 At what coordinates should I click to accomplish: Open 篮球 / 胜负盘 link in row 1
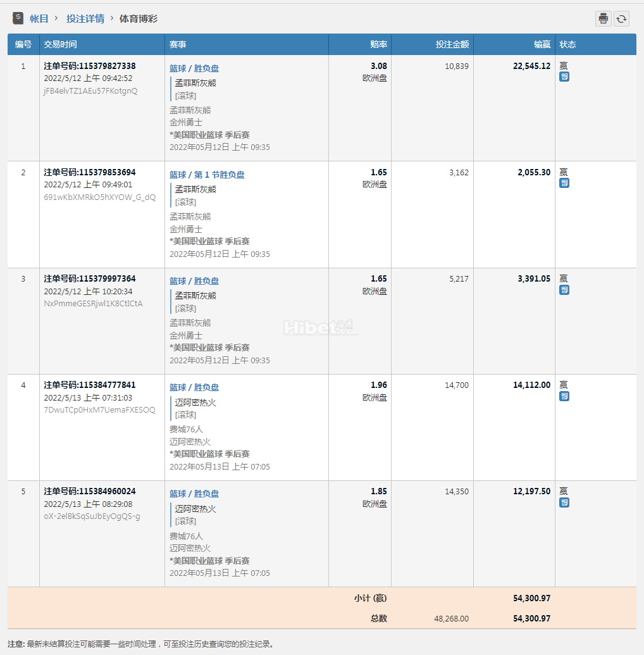click(x=194, y=68)
